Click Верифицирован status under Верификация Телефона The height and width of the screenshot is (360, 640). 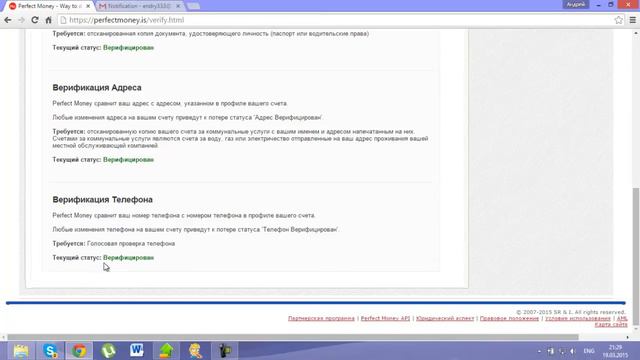(x=129, y=258)
